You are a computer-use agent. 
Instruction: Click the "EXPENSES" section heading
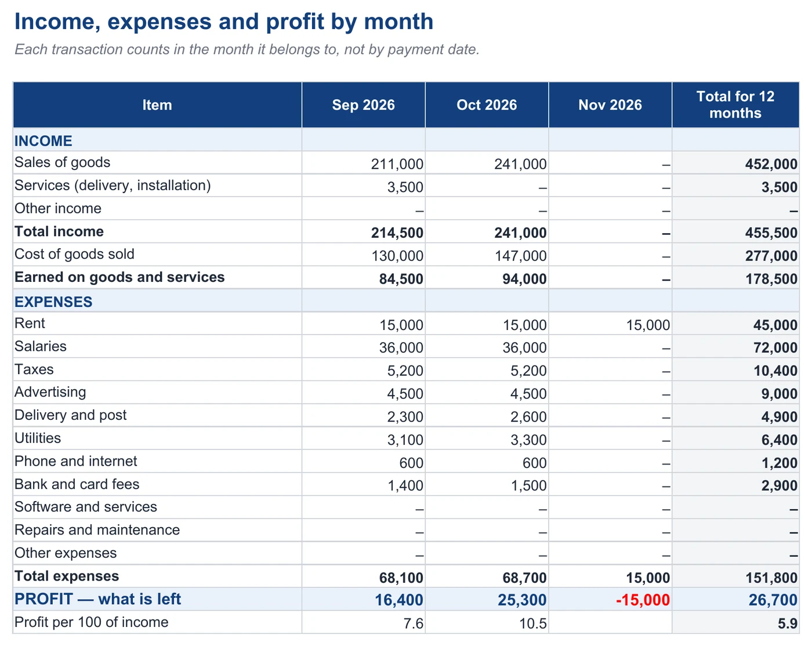pyautogui.click(x=53, y=302)
